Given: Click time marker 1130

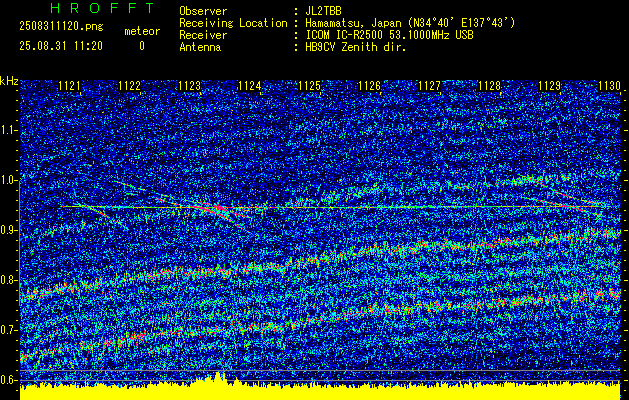Looking at the screenshot, I should point(609,85).
